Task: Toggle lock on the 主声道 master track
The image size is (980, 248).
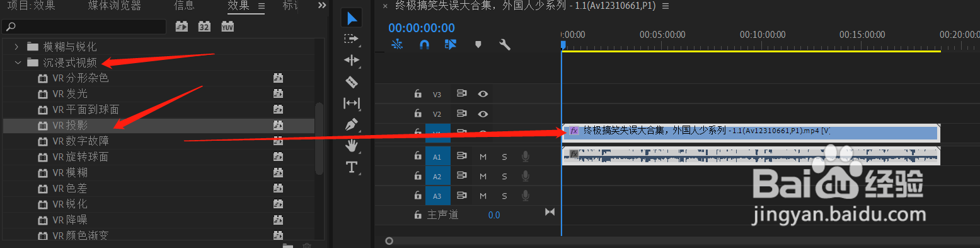Action: (417, 215)
